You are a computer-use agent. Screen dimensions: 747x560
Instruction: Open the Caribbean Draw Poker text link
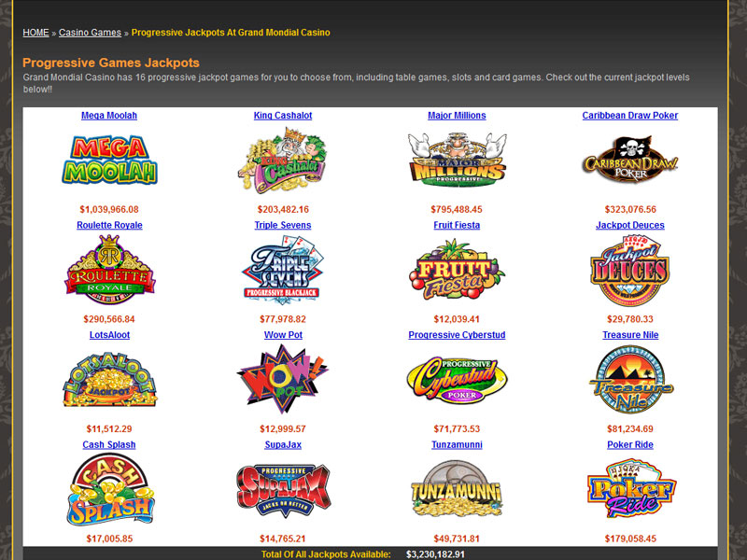pyautogui.click(x=630, y=115)
